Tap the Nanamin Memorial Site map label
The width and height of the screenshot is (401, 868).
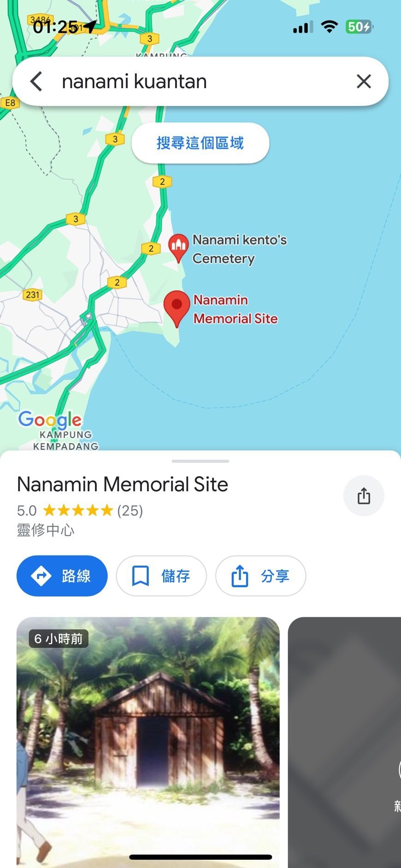[236, 309]
